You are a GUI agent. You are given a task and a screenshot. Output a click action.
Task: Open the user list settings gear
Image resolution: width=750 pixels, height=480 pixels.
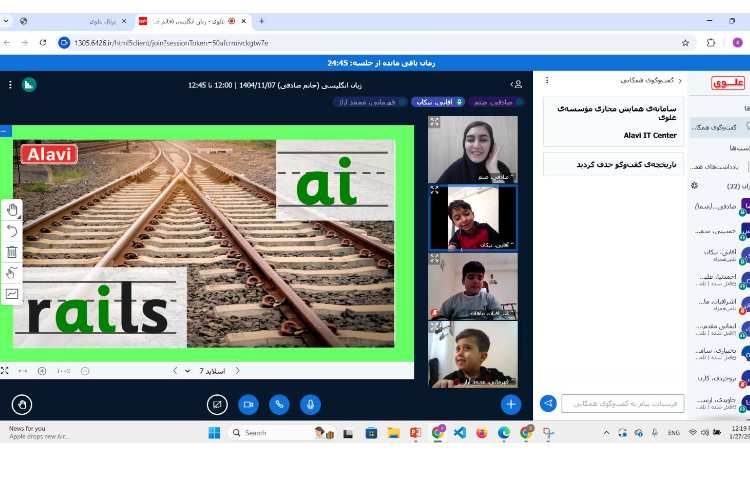pyautogui.click(x=695, y=185)
